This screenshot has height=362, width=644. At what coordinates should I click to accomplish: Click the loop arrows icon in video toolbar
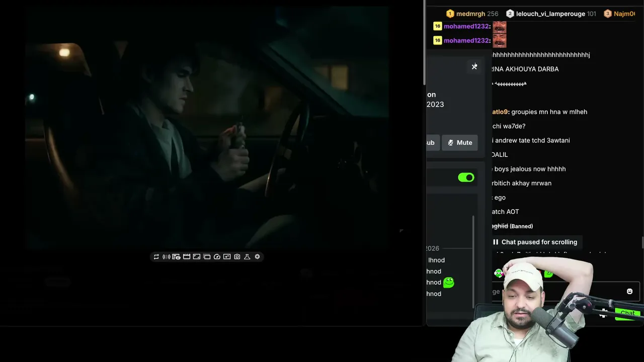click(x=156, y=257)
